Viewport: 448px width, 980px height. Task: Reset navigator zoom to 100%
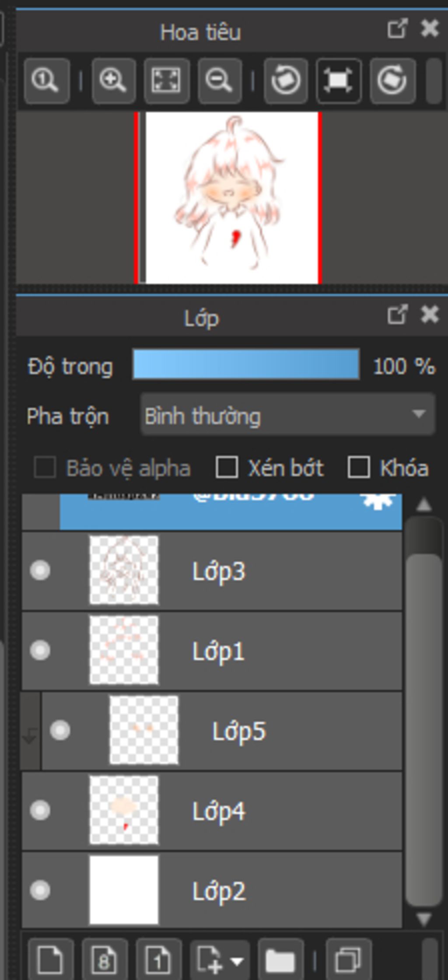pyautogui.click(x=46, y=81)
